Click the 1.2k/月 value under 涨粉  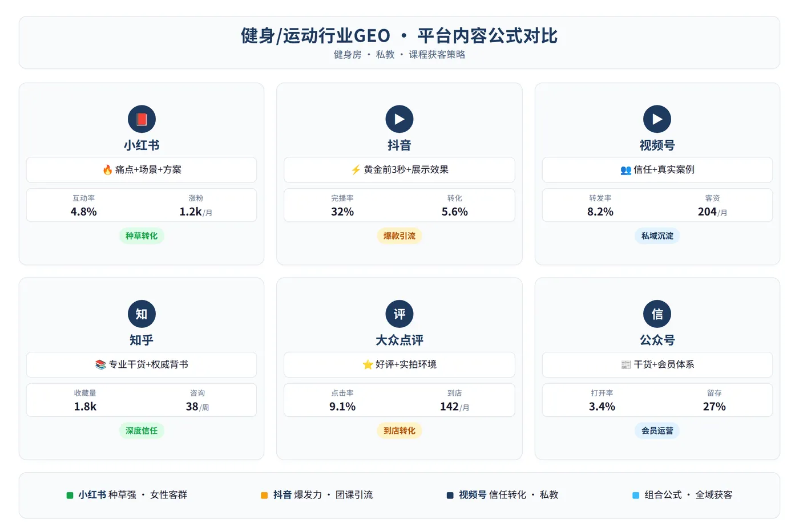coord(196,212)
